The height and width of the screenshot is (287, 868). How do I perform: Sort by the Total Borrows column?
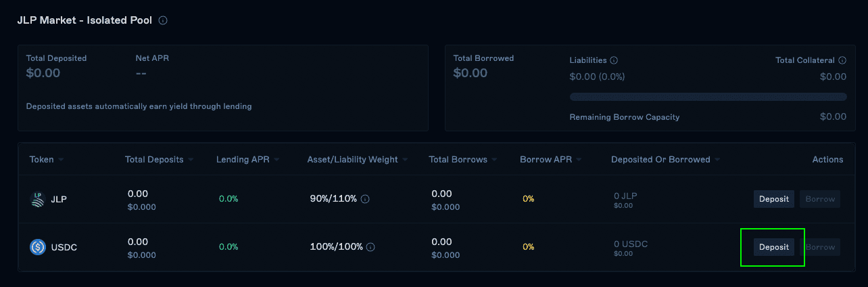463,160
